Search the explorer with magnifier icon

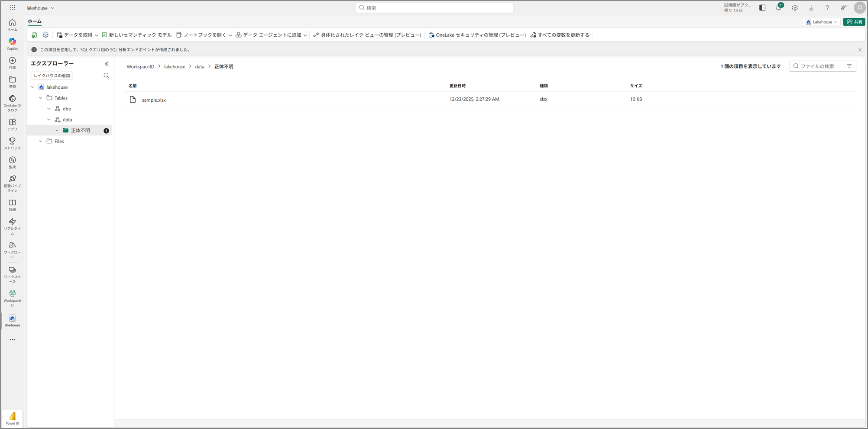coord(106,76)
